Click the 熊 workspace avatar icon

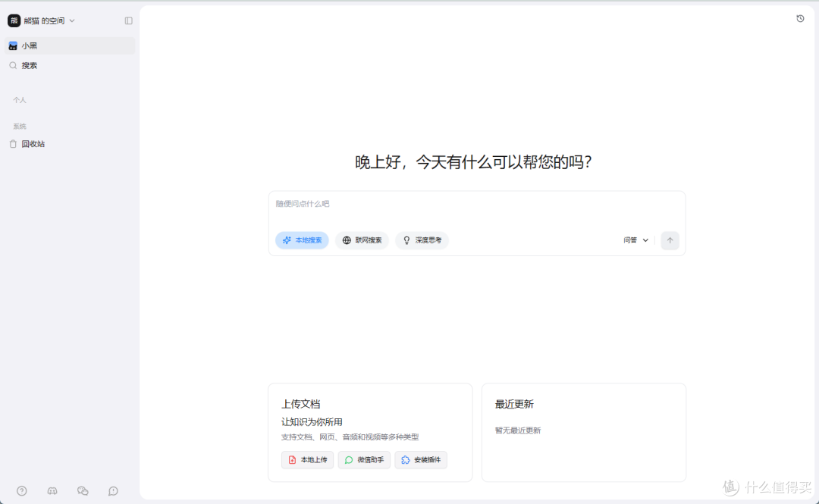coord(14,21)
